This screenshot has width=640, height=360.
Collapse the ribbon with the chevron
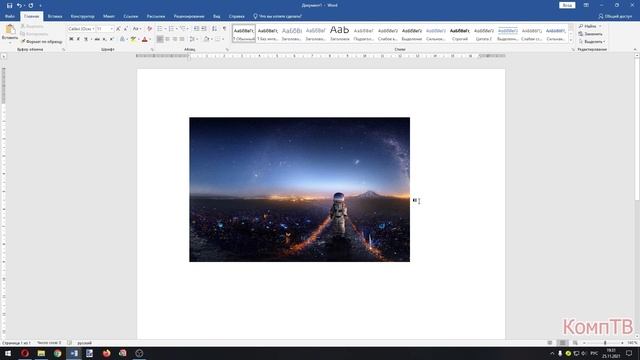click(x=635, y=49)
